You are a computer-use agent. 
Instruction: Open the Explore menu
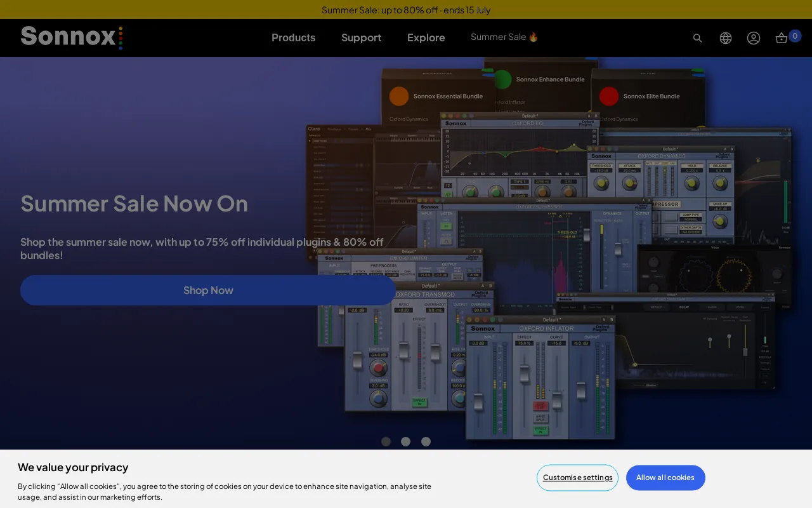pos(426,37)
